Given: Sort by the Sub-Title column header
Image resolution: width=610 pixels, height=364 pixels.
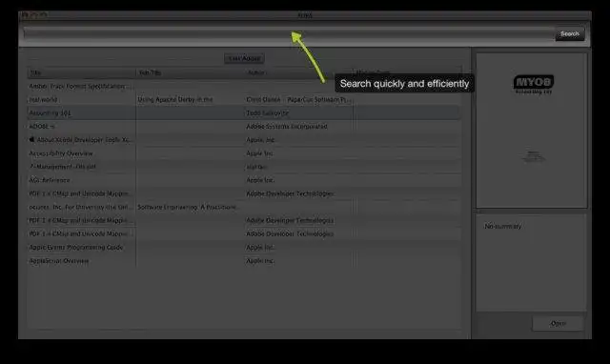Looking at the screenshot, I should [191, 72].
